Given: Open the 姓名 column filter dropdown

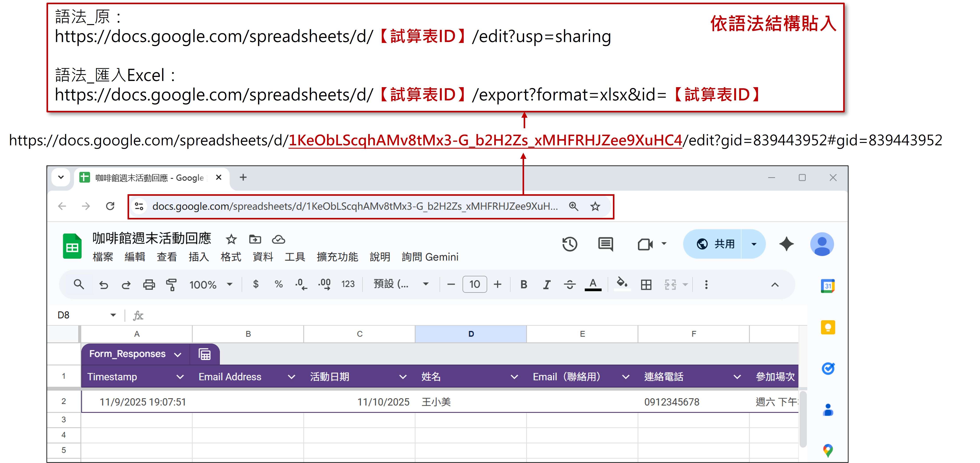Looking at the screenshot, I should click(x=514, y=377).
